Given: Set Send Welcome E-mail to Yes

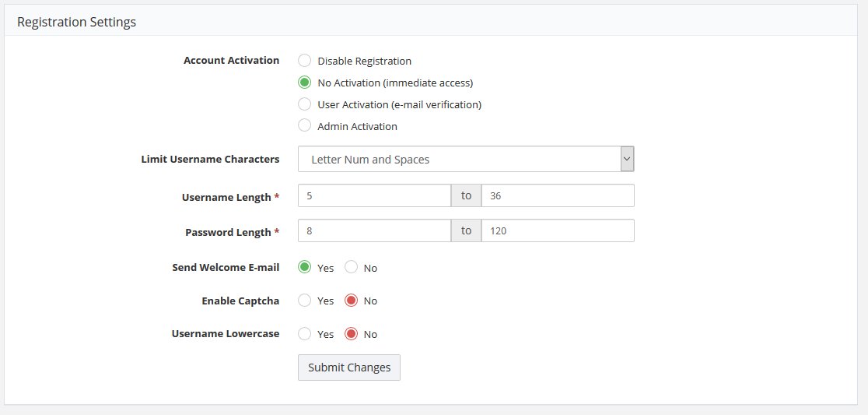Looking at the screenshot, I should [x=305, y=267].
